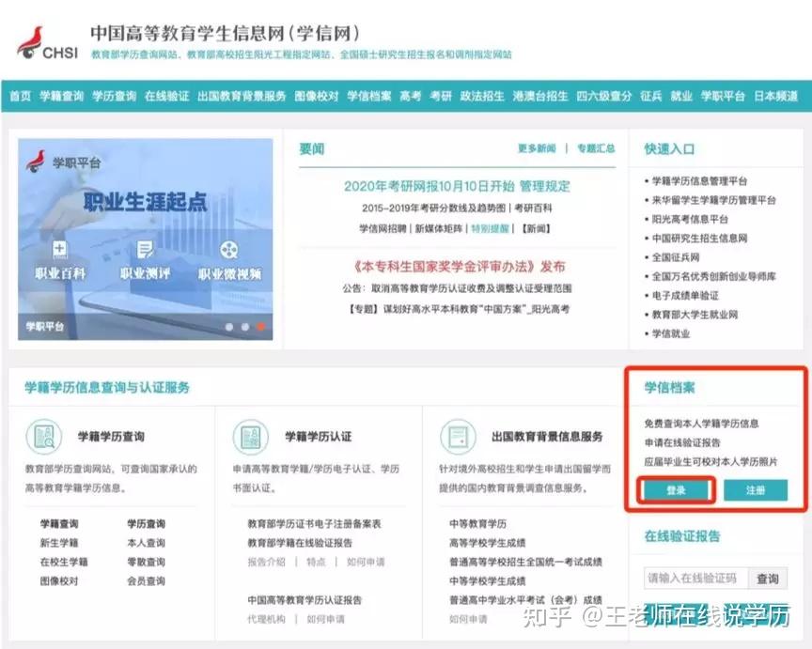Open 中国高等教育学历认证报告 link
The image size is (812, 649).
[x=304, y=600]
